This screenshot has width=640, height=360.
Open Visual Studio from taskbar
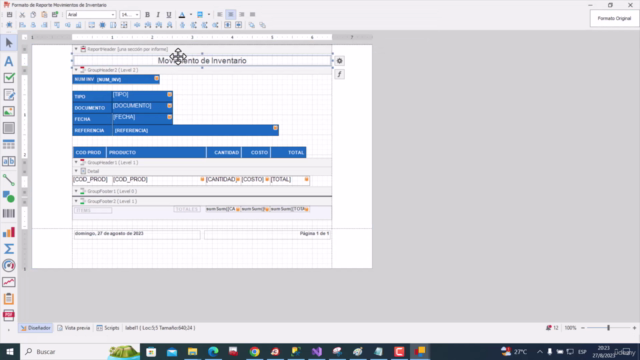(317, 351)
